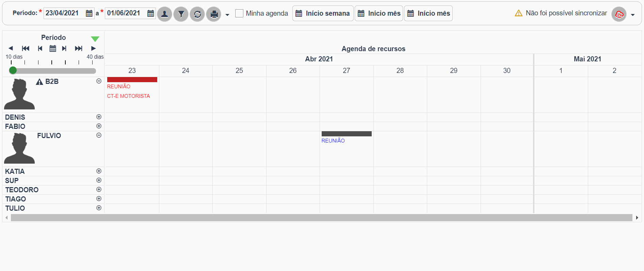Click the scrollbar right arrow
This screenshot has height=271, width=644.
[637, 217]
